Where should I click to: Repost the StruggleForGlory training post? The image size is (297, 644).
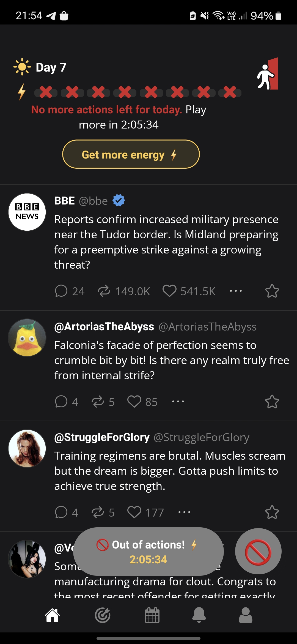point(98,512)
